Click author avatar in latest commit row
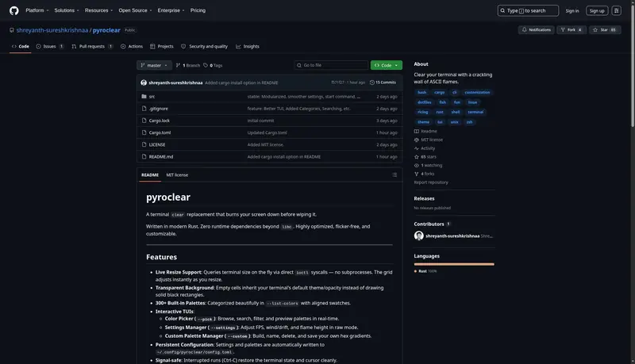This screenshot has width=635, height=364. pos(144,82)
